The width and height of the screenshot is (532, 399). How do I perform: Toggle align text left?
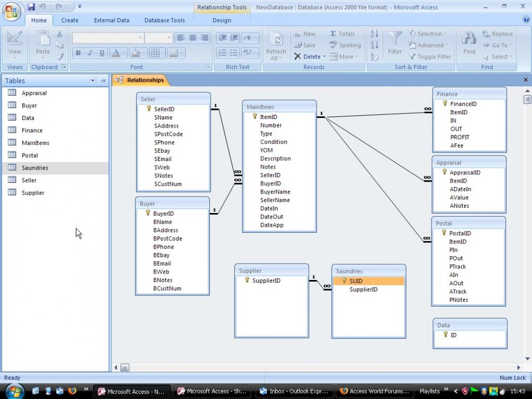[x=181, y=38]
